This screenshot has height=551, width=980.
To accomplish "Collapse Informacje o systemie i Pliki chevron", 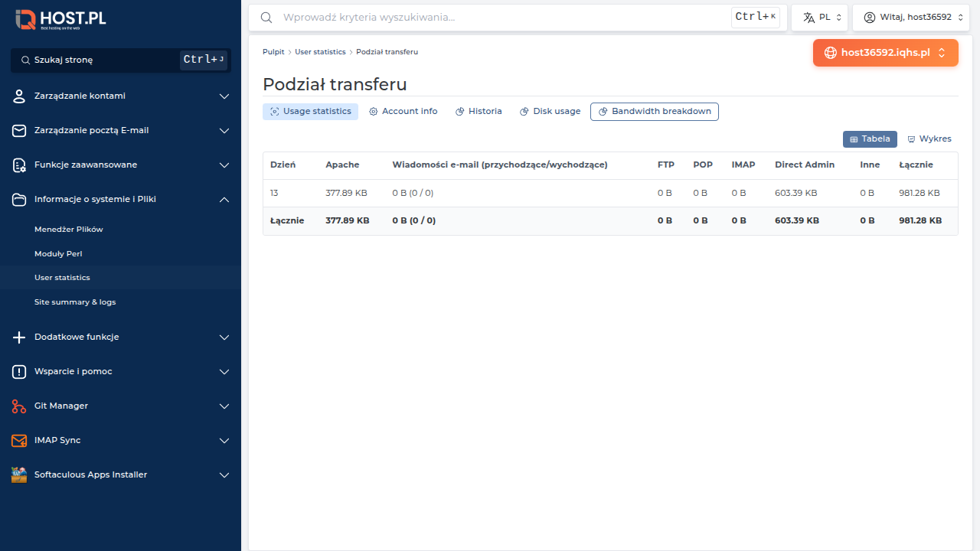I will point(224,200).
